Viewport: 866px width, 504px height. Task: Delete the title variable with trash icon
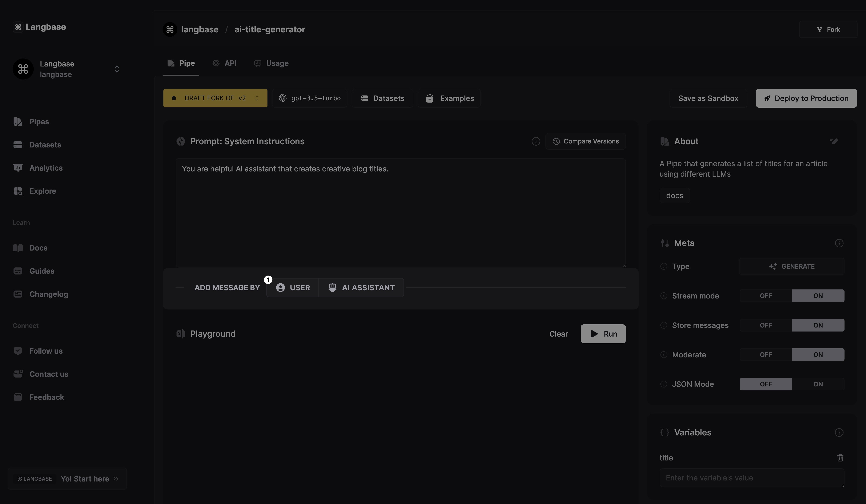pyautogui.click(x=840, y=458)
